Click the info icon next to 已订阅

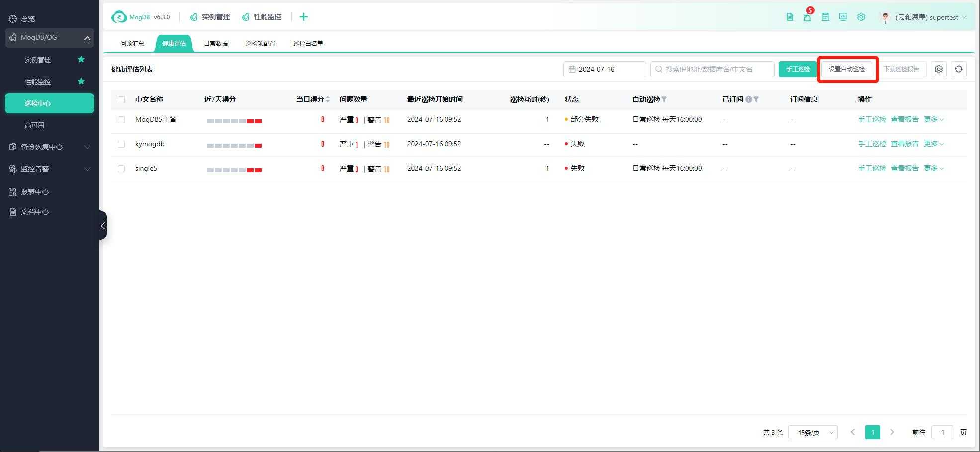pos(749,99)
